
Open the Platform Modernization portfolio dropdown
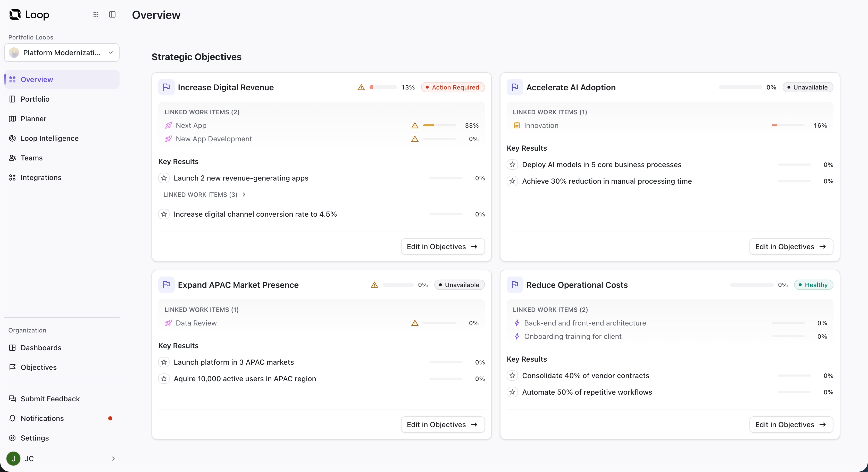62,53
